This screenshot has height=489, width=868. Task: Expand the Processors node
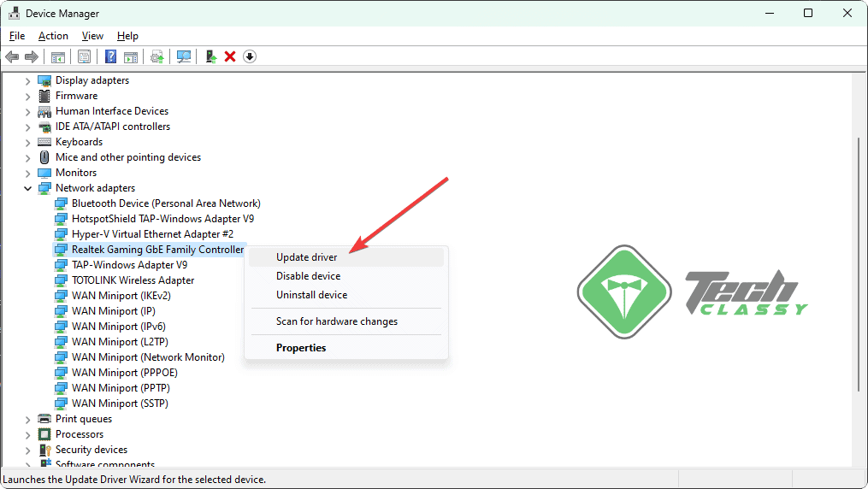pyautogui.click(x=27, y=435)
